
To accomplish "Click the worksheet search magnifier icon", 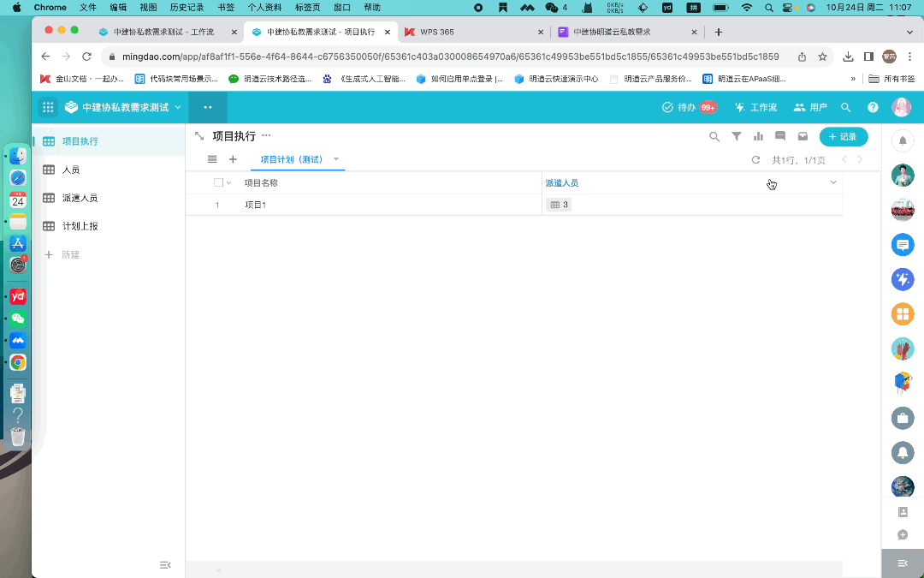I will (x=714, y=136).
